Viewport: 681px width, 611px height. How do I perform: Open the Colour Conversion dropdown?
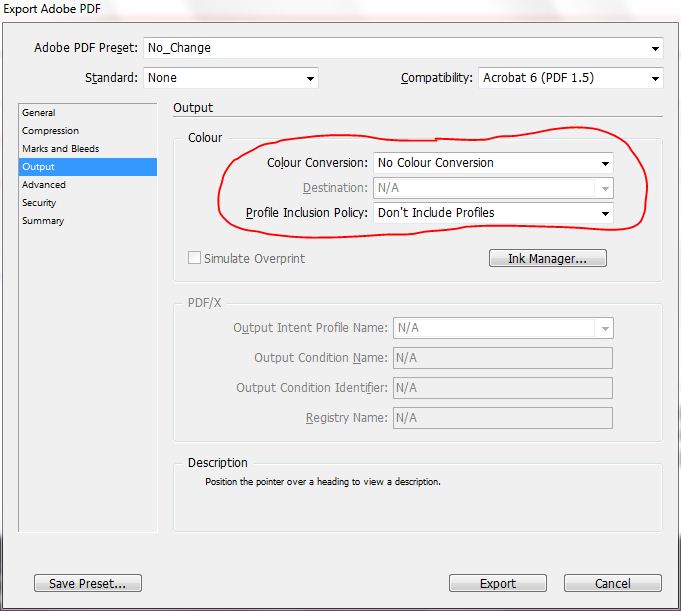click(493, 163)
